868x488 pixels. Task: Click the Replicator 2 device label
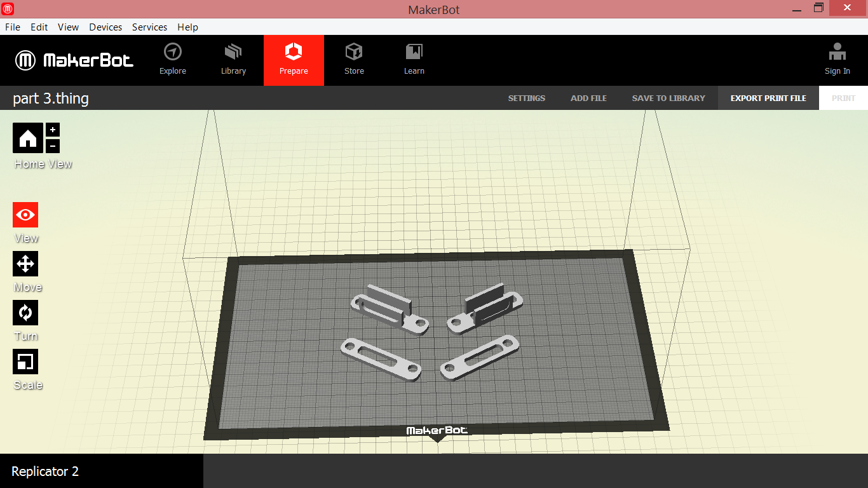click(x=45, y=471)
